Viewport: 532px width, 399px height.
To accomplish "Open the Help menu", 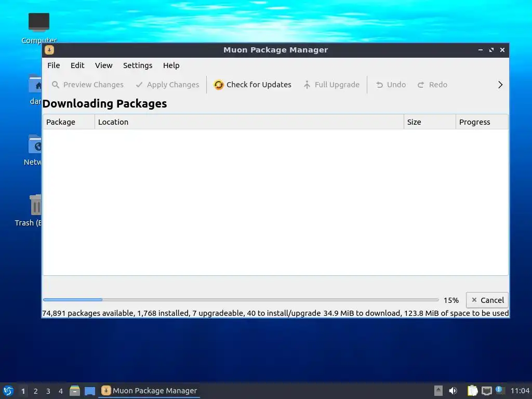I will point(171,65).
